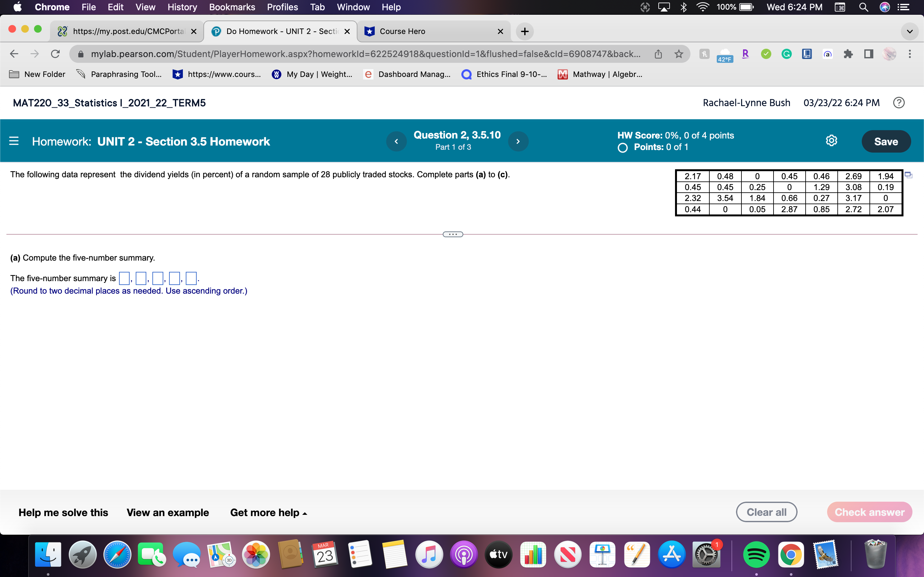
Task: Click Help me solve this
Action: coord(64,512)
